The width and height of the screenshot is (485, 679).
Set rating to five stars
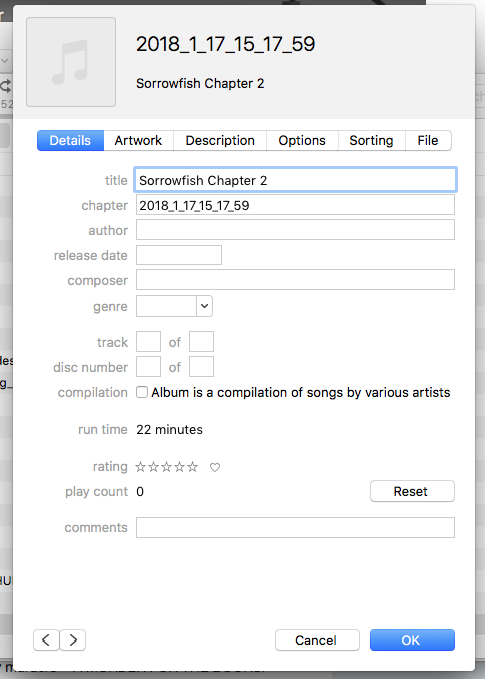pyautogui.click(x=193, y=467)
